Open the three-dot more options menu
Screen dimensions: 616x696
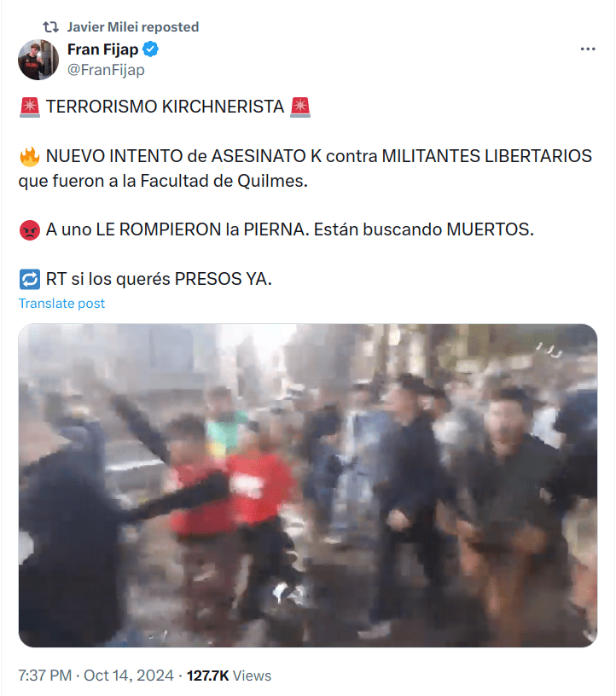[x=588, y=49]
